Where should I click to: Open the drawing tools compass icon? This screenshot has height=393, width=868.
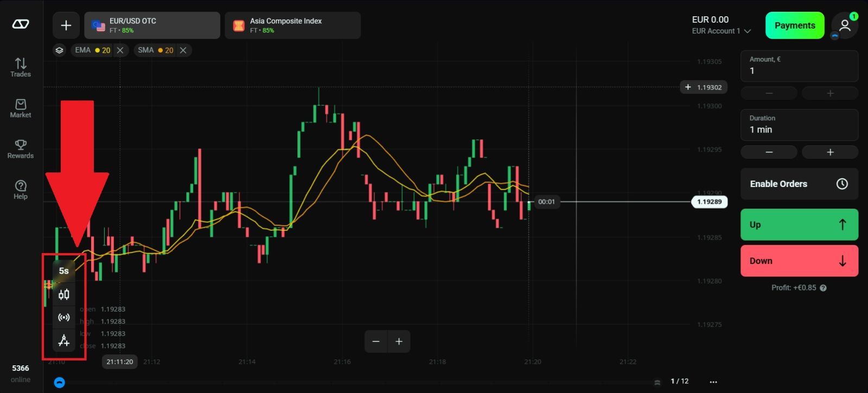[63, 340]
